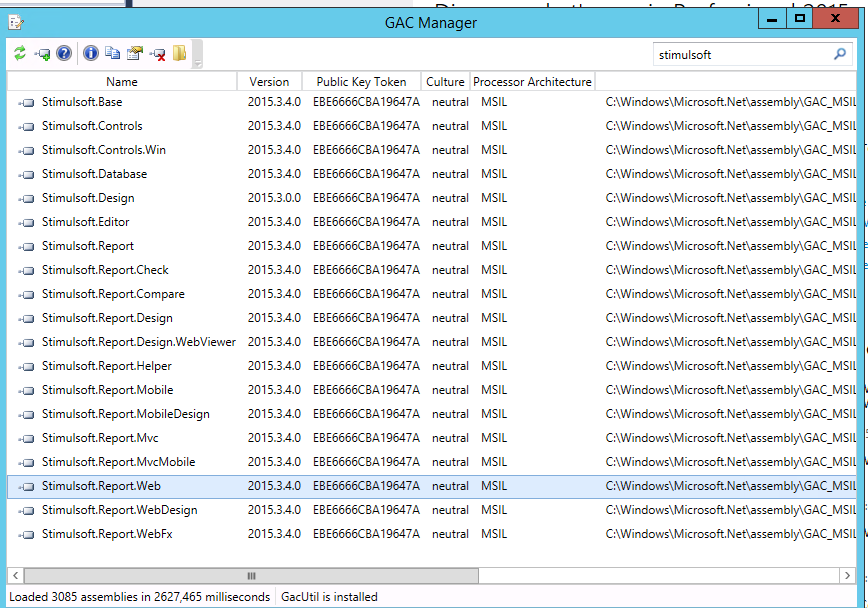Click the magnifier search icon
The image size is (868, 608).
point(840,54)
